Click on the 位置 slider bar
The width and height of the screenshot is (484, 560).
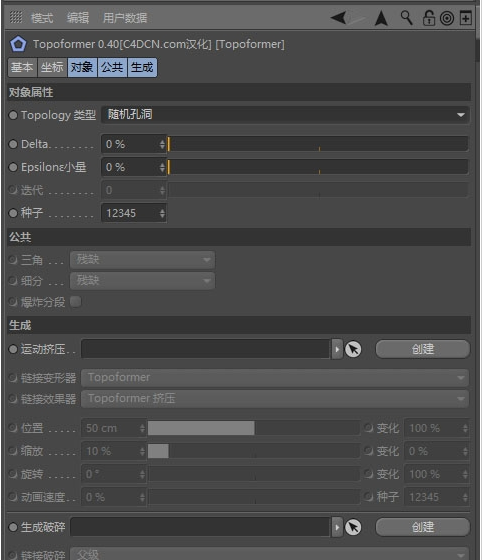coord(254,428)
